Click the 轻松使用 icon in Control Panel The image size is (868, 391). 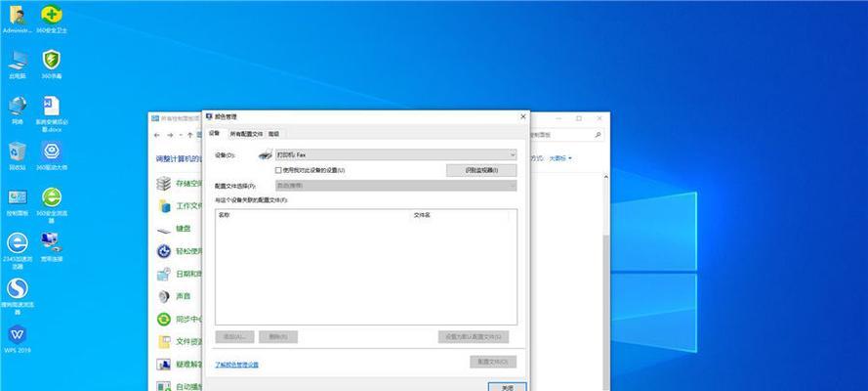click(x=164, y=251)
